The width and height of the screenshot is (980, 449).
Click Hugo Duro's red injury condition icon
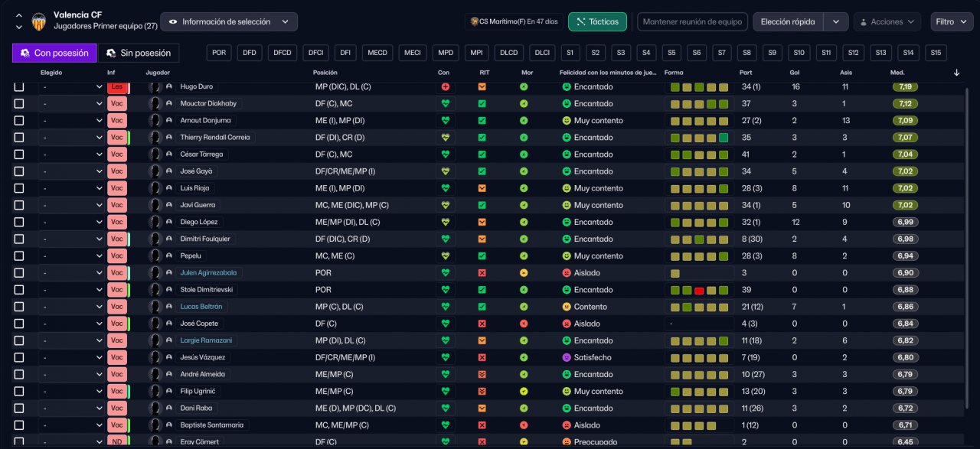click(x=446, y=87)
